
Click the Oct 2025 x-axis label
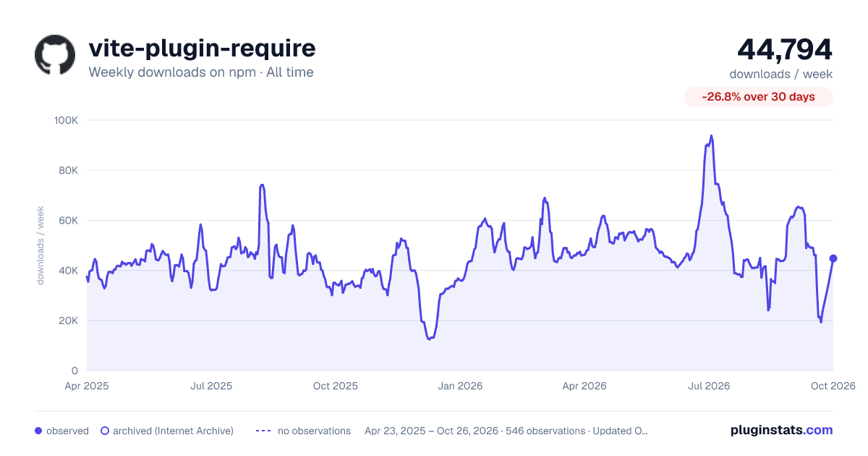pyautogui.click(x=336, y=386)
